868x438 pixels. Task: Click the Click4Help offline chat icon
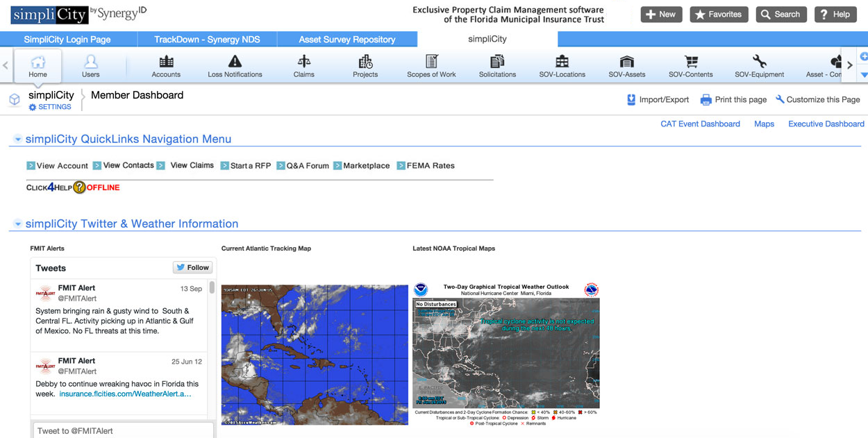pos(80,187)
